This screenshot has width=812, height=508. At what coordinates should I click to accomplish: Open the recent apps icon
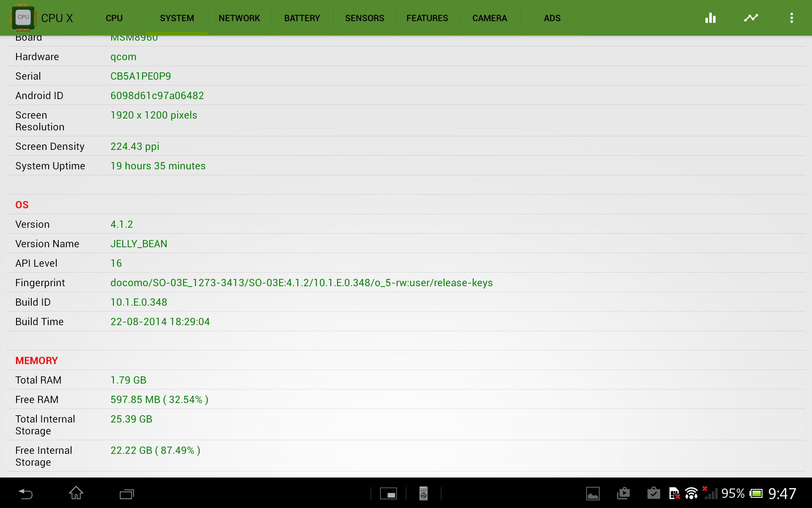[126, 494]
